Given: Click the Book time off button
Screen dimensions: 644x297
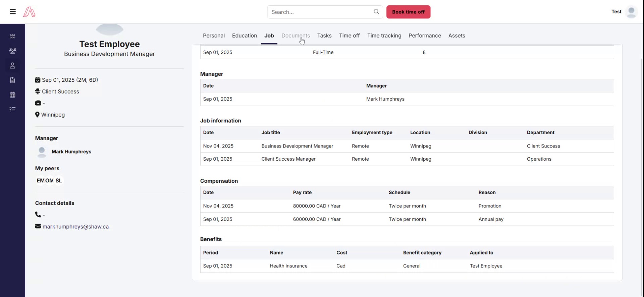Looking at the screenshot, I should point(408,12).
